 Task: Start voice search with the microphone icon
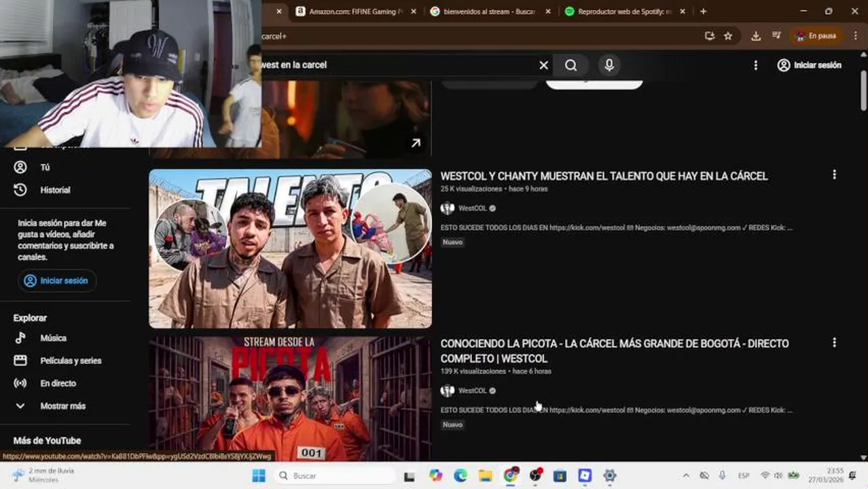point(609,65)
